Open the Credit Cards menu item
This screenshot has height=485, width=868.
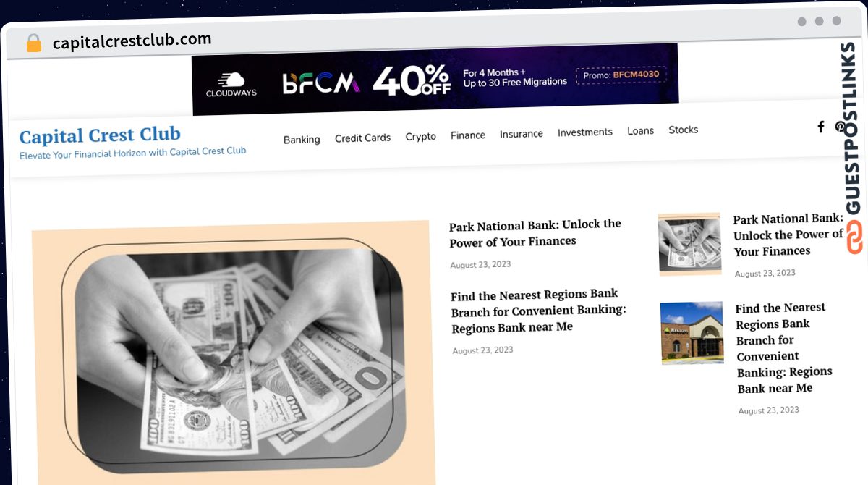pyautogui.click(x=362, y=138)
